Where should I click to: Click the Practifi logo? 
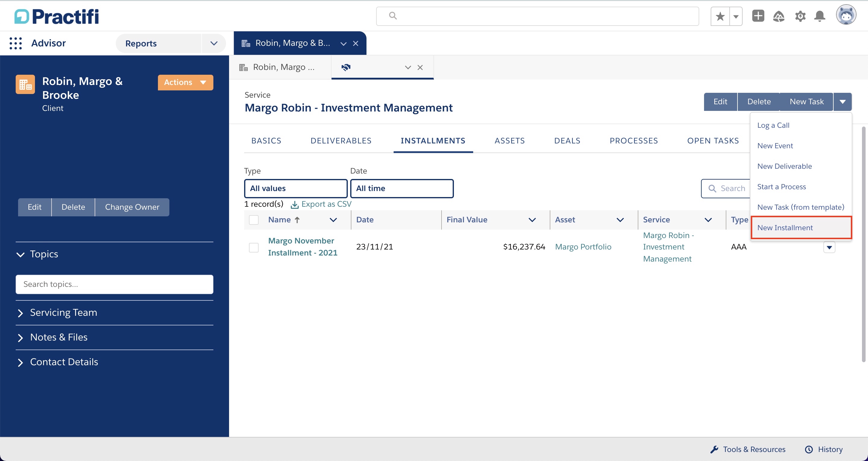[57, 17]
